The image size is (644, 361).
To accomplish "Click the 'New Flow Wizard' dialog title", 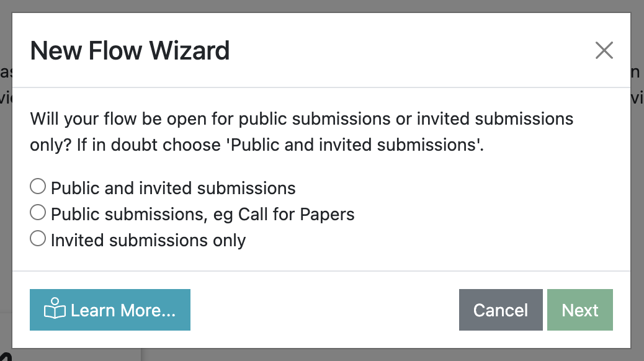I will pos(130,50).
